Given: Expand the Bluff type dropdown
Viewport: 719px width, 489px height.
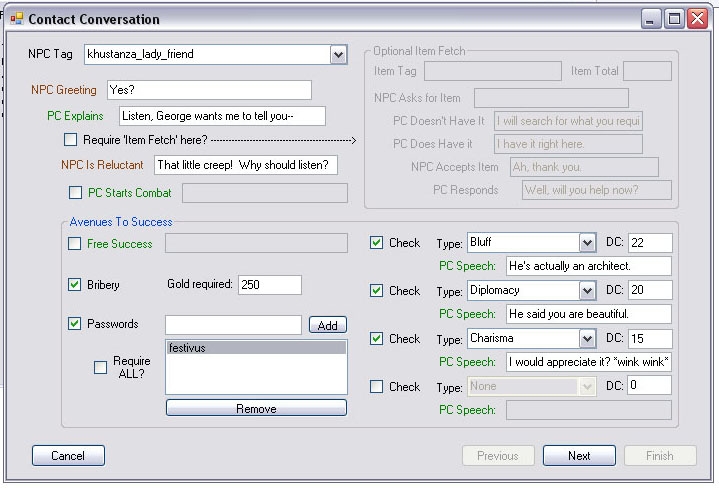Looking at the screenshot, I should (586, 243).
